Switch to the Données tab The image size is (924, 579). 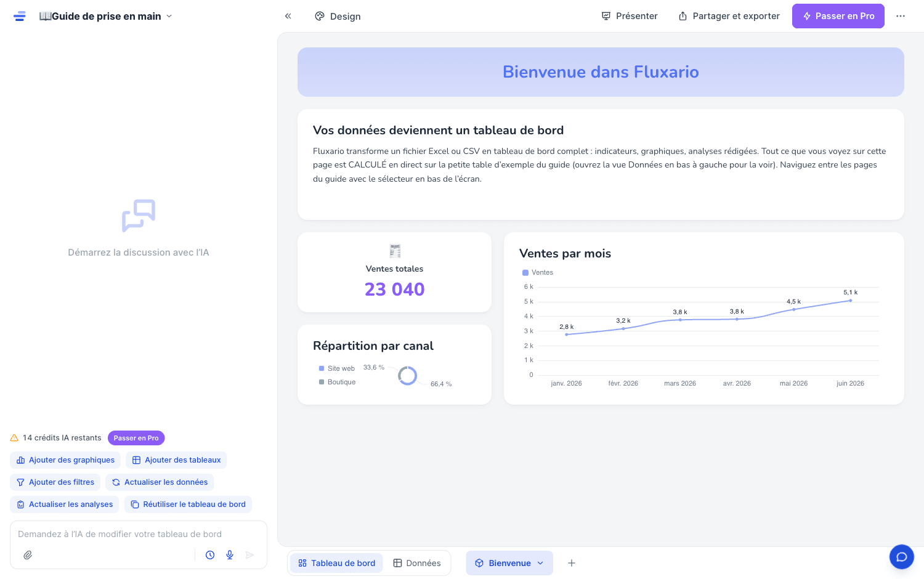click(417, 563)
